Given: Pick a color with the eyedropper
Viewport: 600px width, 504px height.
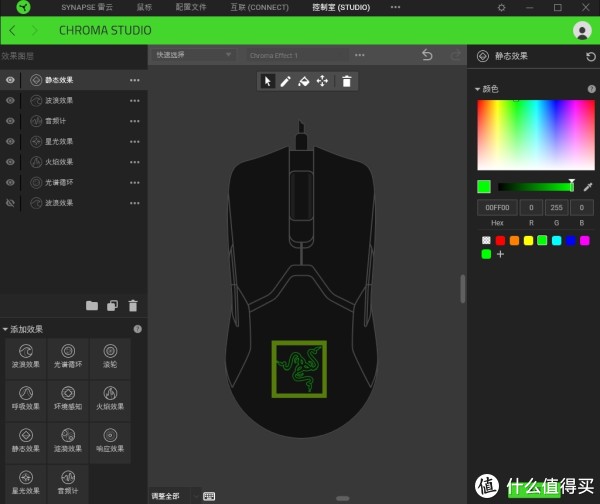Looking at the screenshot, I should coord(588,187).
